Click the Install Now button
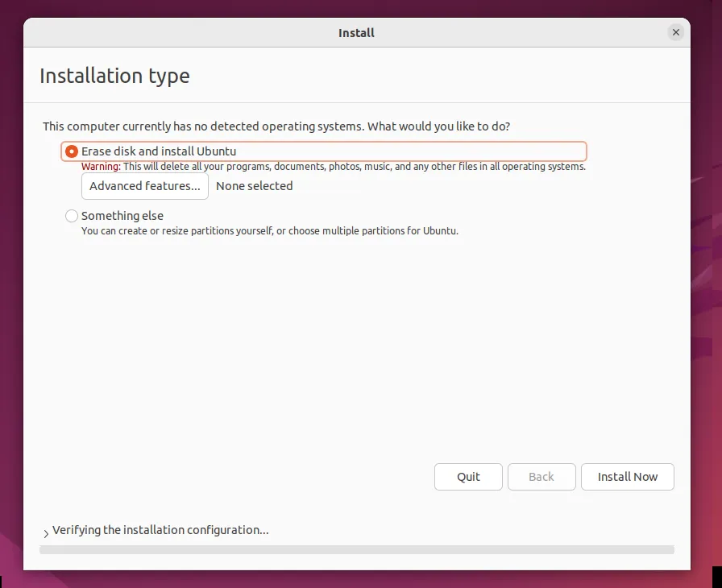 [627, 477]
